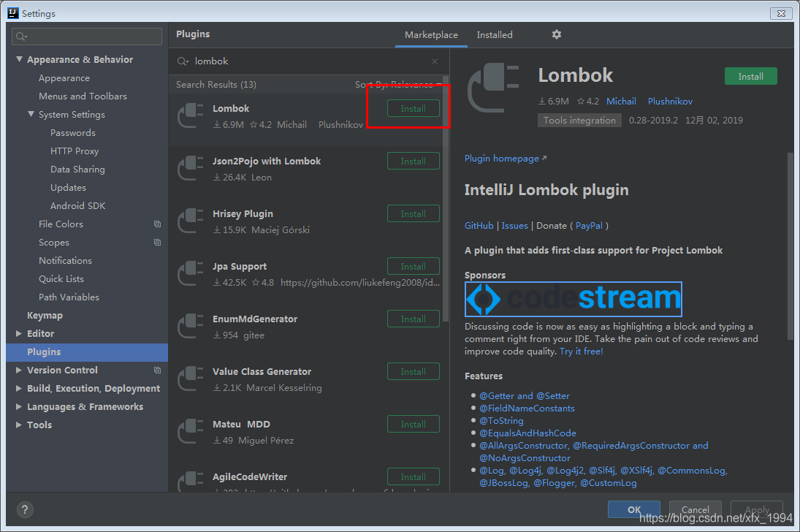Viewport: 800px width, 532px height.
Task: Open the Quick Lists settings page
Action: click(x=61, y=278)
